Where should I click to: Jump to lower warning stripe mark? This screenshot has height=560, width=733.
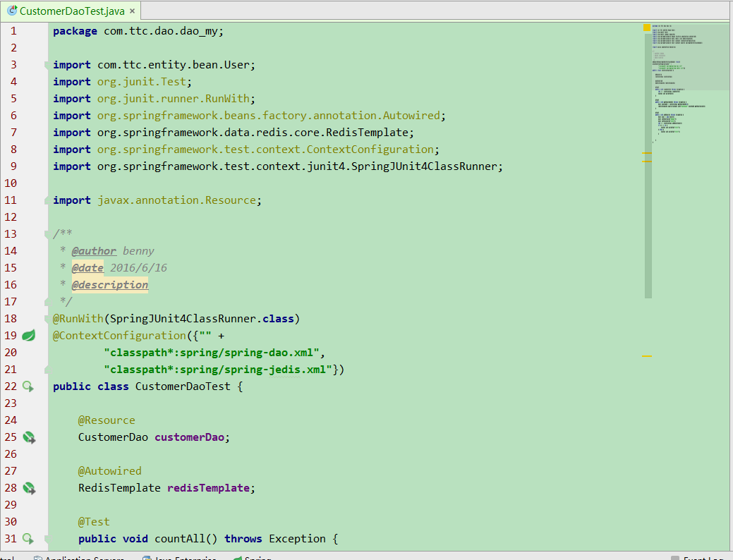647,356
